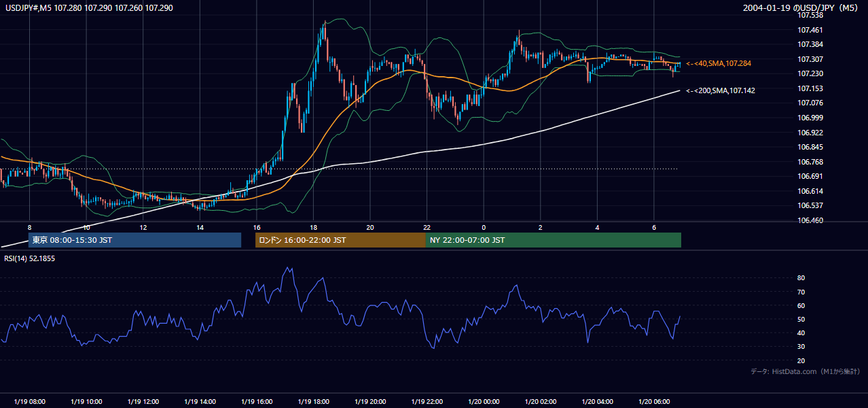The image size is (868, 408).
Task: Click the 106.614 price axis label
Action: click(811, 191)
